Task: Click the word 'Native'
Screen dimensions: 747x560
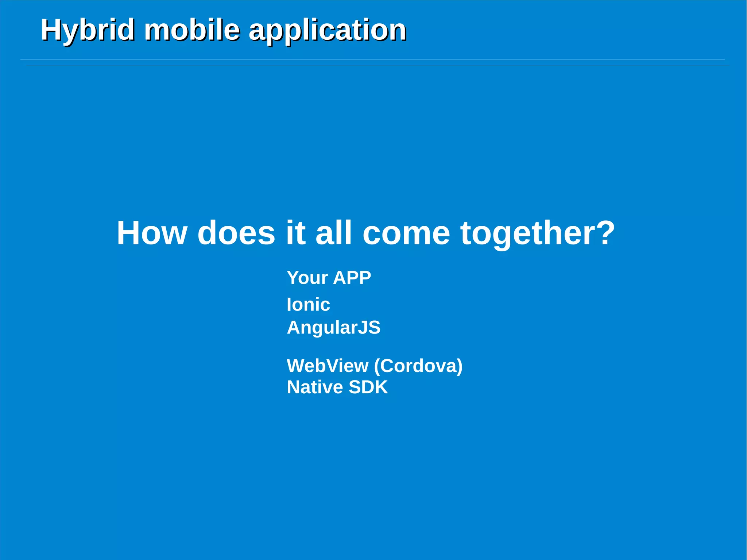Action: tap(314, 387)
